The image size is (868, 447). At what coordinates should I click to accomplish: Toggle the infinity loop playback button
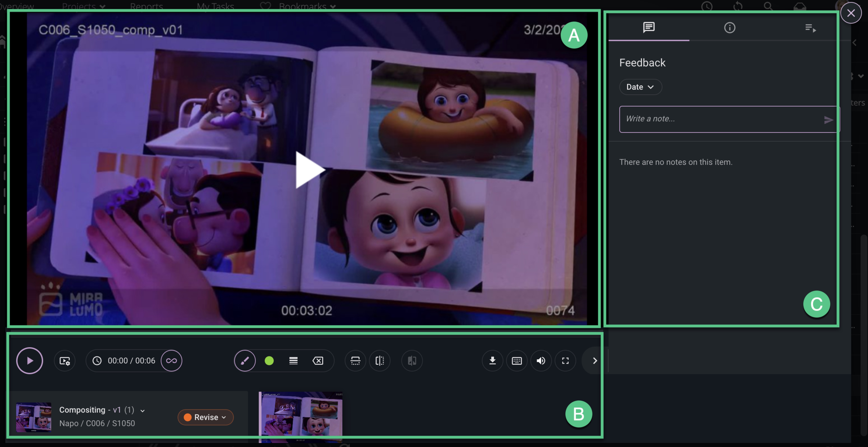click(172, 361)
